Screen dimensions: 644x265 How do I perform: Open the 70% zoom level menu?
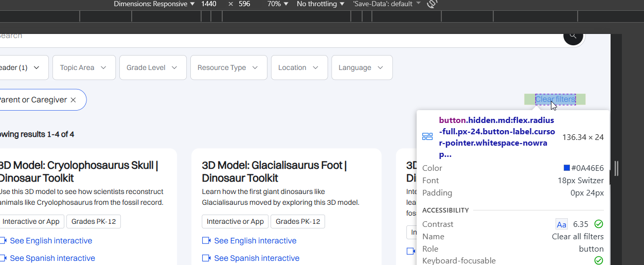tap(277, 4)
